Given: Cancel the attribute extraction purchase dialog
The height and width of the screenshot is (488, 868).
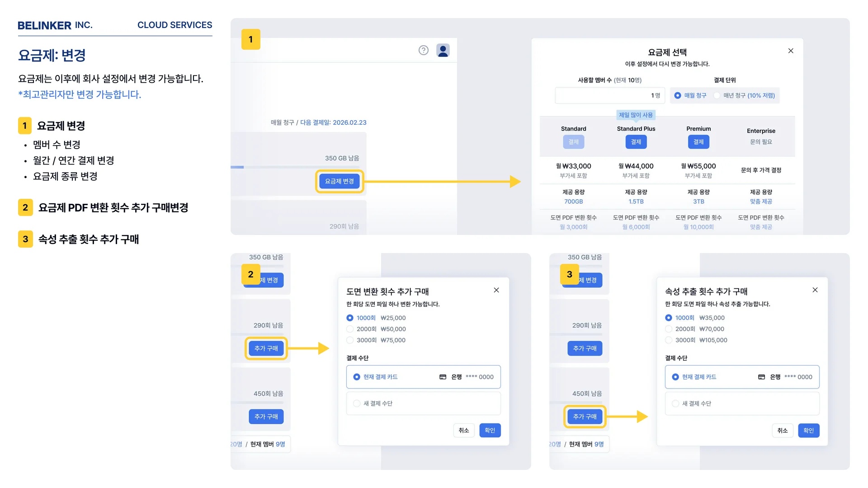Looking at the screenshot, I should pos(782,430).
